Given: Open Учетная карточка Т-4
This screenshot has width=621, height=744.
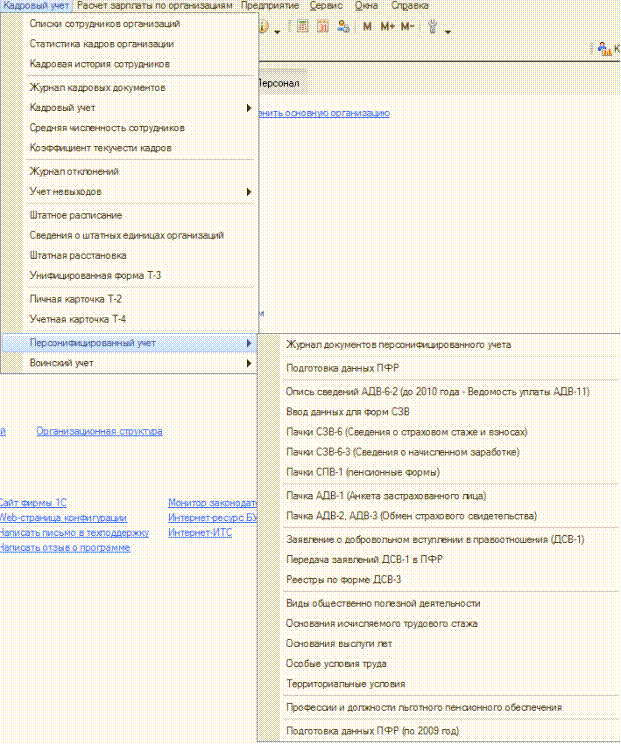Looking at the screenshot, I should [x=130, y=319].
